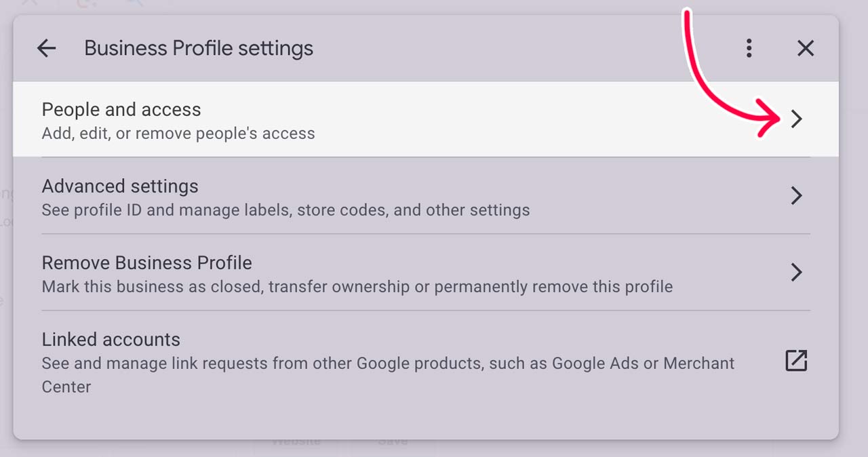Click the external link icon for Linked accounts
Screen dimensions: 868x457
point(795,361)
